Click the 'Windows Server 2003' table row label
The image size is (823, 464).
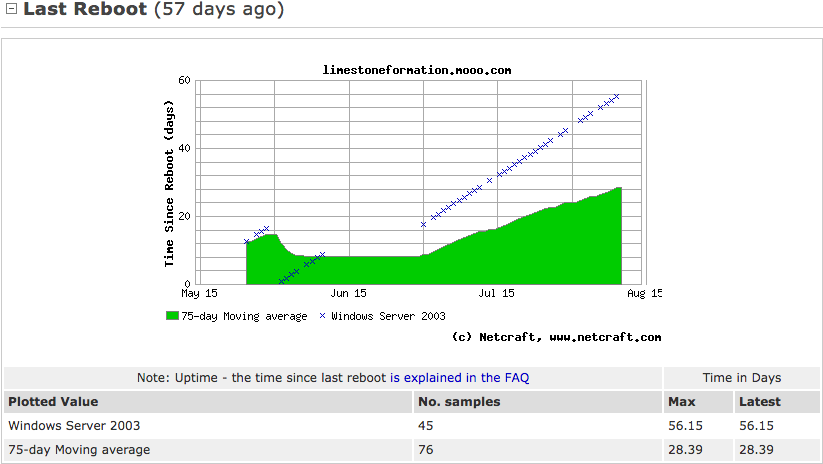(74, 426)
